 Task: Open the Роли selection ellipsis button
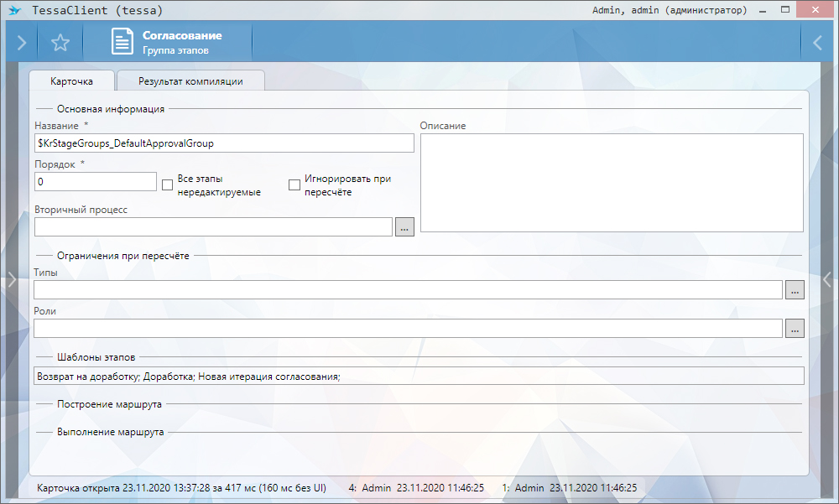pos(795,328)
